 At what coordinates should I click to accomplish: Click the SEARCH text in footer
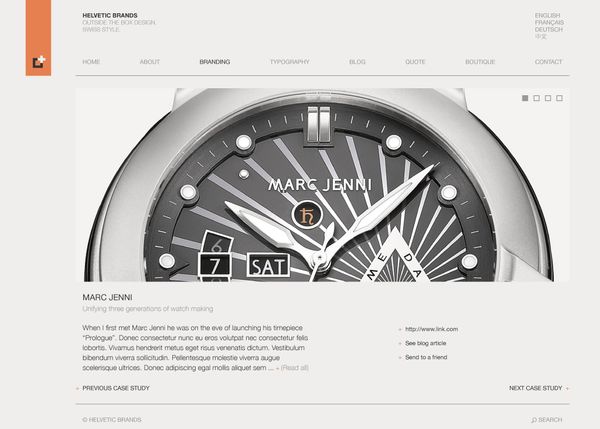click(x=550, y=420)
